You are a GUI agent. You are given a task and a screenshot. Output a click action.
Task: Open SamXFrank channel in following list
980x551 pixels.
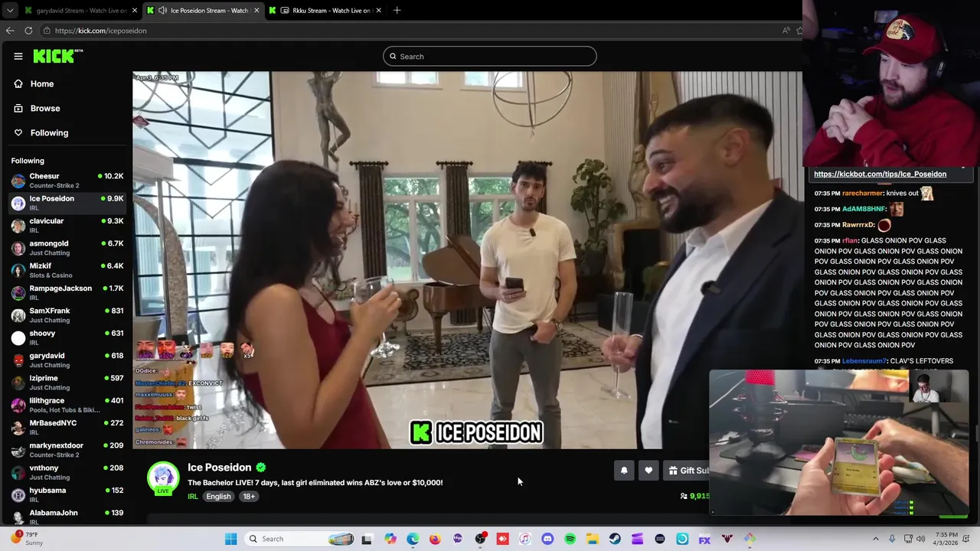coord(67,315)
